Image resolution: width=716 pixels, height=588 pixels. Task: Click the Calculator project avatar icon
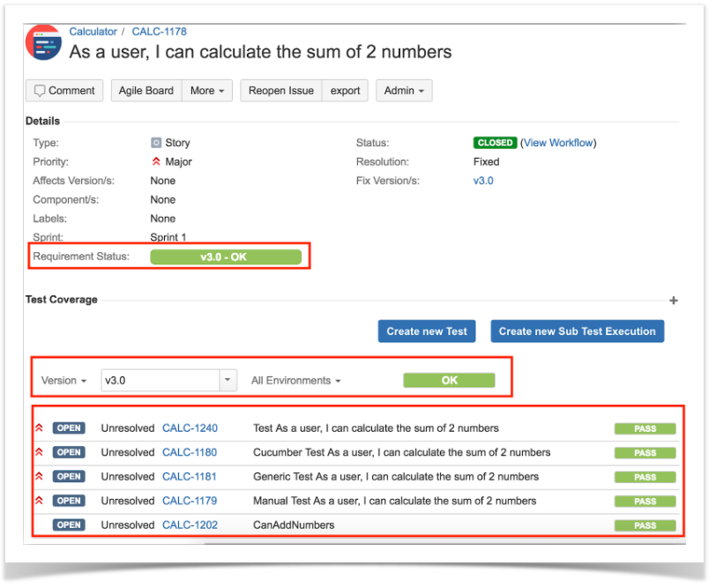pyautogui.click(x=43, y=43)
